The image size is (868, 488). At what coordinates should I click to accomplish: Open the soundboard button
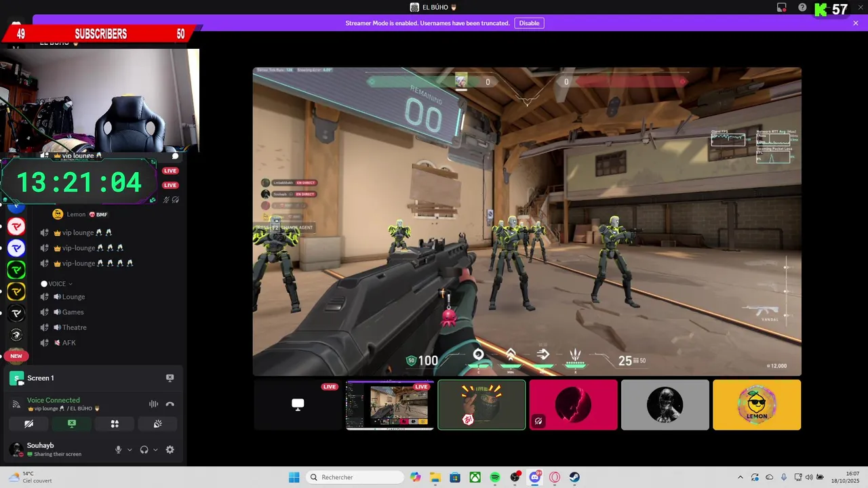tap(157, 424)
